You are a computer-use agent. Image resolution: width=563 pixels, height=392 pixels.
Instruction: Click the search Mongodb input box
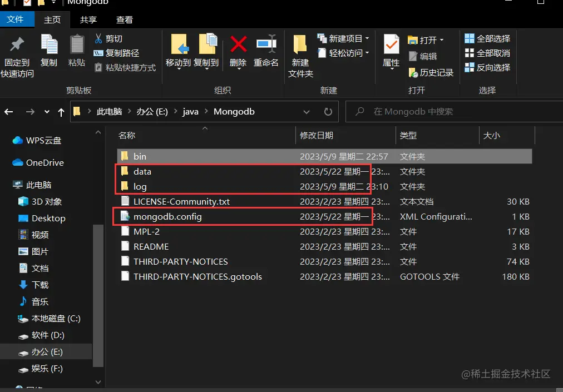pos(454,112)
